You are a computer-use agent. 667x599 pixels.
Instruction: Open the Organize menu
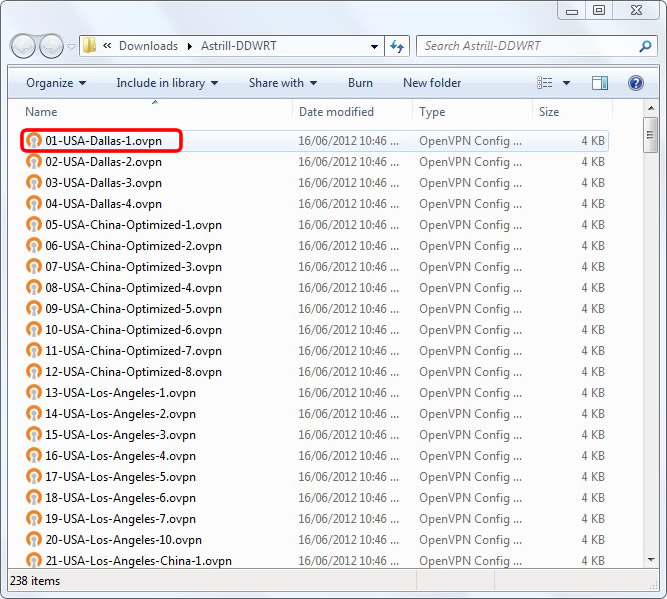pos(56,83)
